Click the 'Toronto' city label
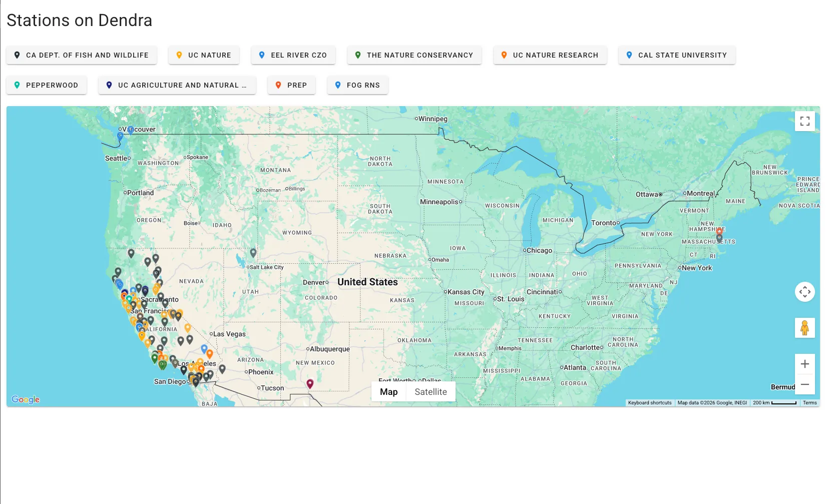 pos(603,223)
